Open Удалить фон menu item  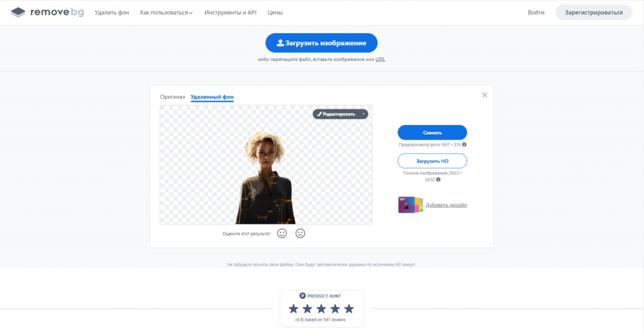(x=112, y=13)
